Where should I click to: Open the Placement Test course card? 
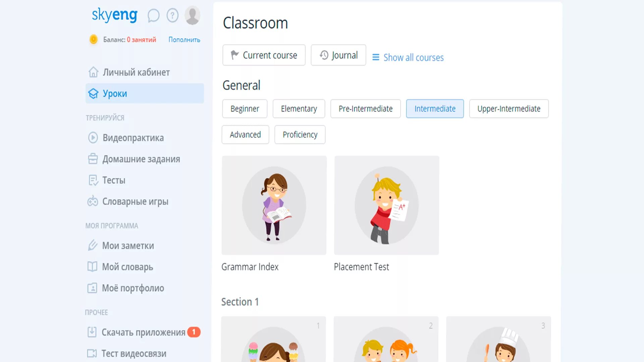pyautogui.click(x=386, y=205)
